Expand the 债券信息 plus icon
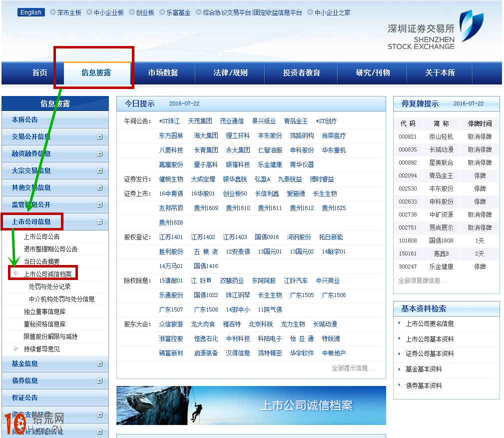 100,381
